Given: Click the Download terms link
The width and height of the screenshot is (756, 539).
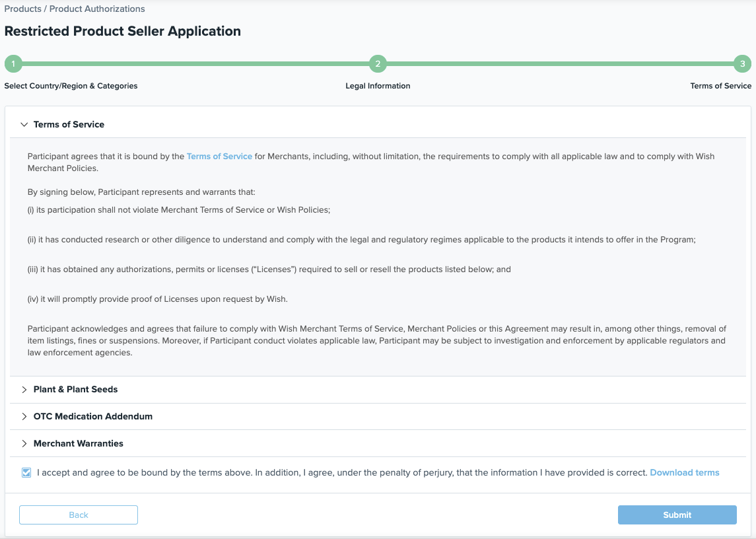Looking at the screenshot, I should [684, 472].
